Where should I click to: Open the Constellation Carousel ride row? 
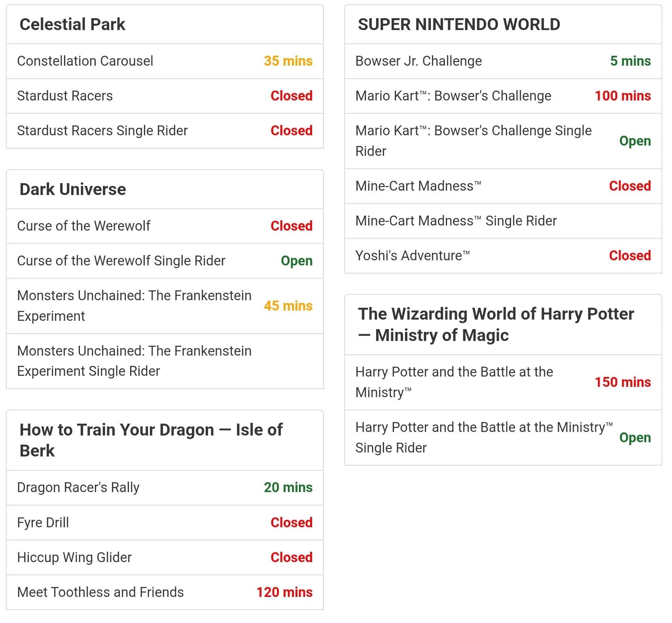click(x=165, y=61)
